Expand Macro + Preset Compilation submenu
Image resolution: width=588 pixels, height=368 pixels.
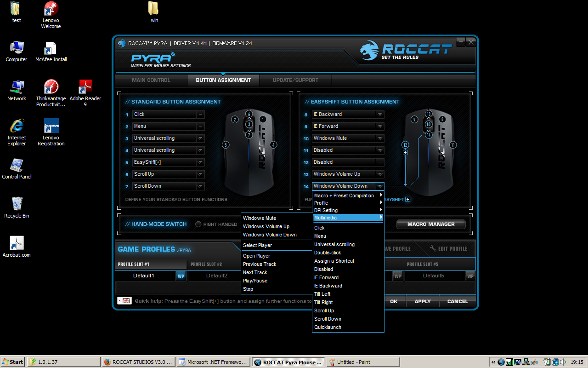point(348,195)
